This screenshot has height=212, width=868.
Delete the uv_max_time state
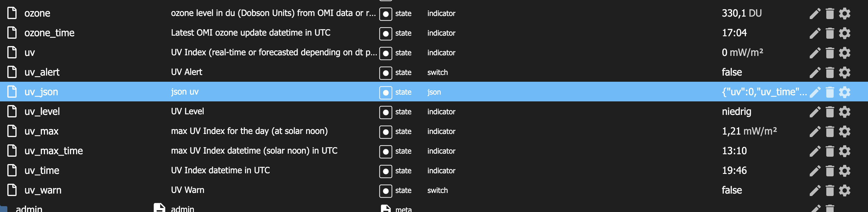pyautogui.click(x=830, y=151)
